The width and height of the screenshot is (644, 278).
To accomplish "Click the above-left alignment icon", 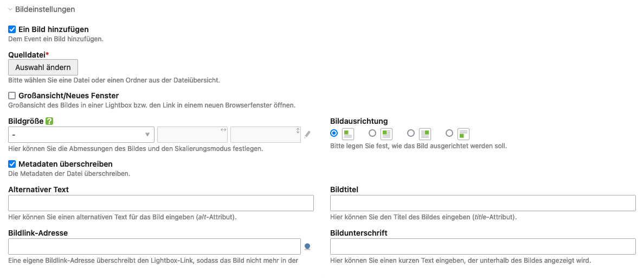I will 348,134.
